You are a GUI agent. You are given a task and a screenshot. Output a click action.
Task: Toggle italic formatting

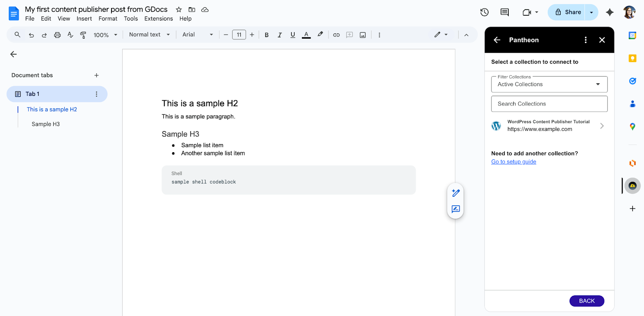click(x=280, y=35)
